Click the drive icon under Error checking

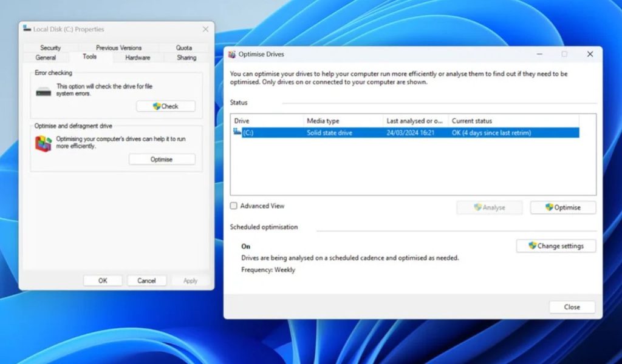[x=43, y=92]
